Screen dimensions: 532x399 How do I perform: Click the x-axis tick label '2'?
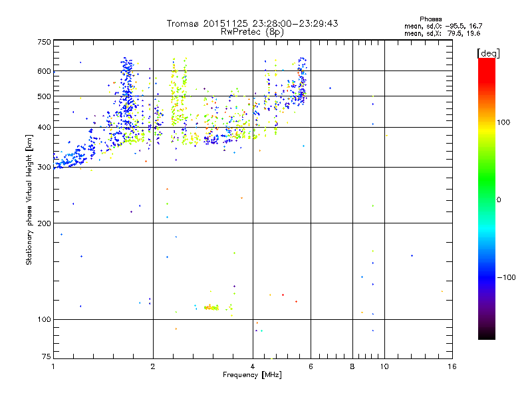tap(153, 366)
